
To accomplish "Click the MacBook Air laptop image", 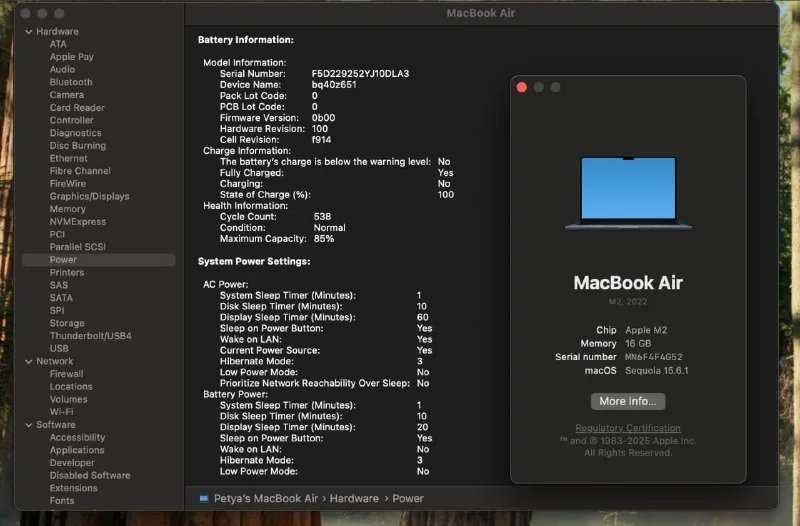I will (628, 193).
